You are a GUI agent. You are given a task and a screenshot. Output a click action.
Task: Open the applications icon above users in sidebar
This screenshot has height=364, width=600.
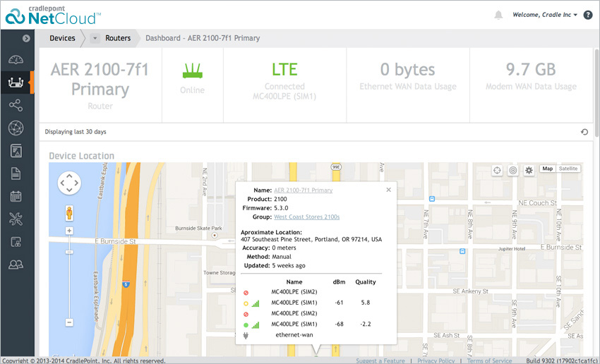pos(16,242)
